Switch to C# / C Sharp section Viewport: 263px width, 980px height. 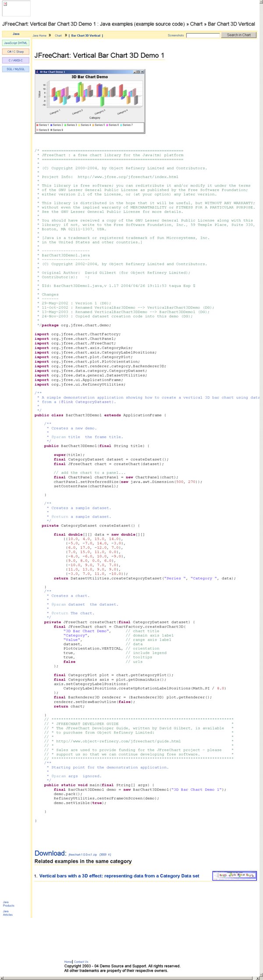(x=16, y=52)
